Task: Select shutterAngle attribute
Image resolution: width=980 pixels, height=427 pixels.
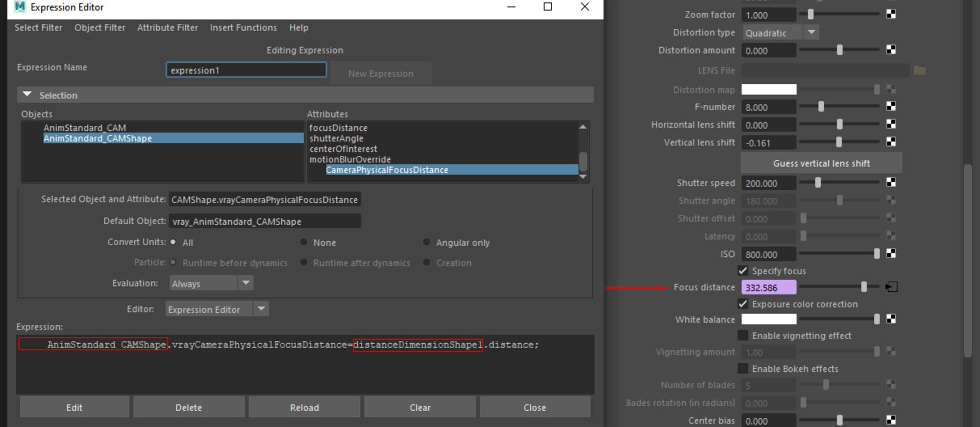Action: [336, 138]
